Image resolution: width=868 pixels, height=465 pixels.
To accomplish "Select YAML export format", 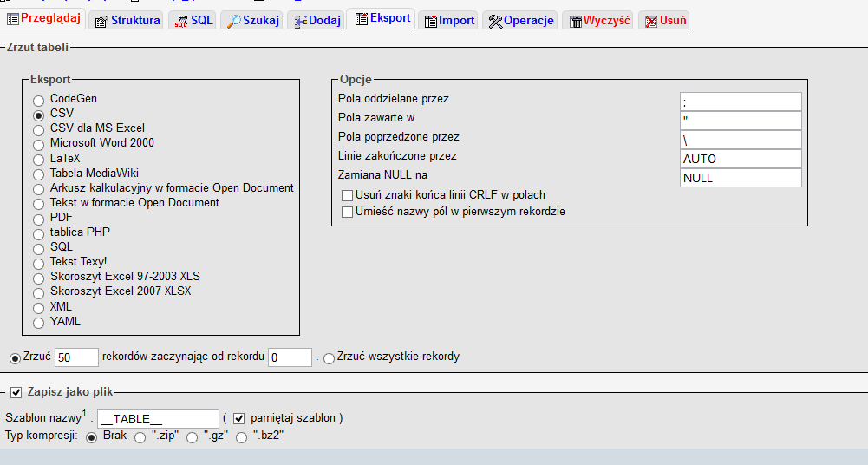I will coord(38,324).
